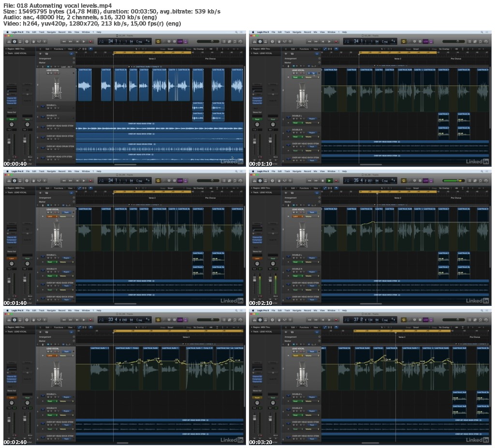The height and width of the screenshot is (448, 495).
Task: Click green Play button in 00:02:10 frame
Action: [329, 181]
